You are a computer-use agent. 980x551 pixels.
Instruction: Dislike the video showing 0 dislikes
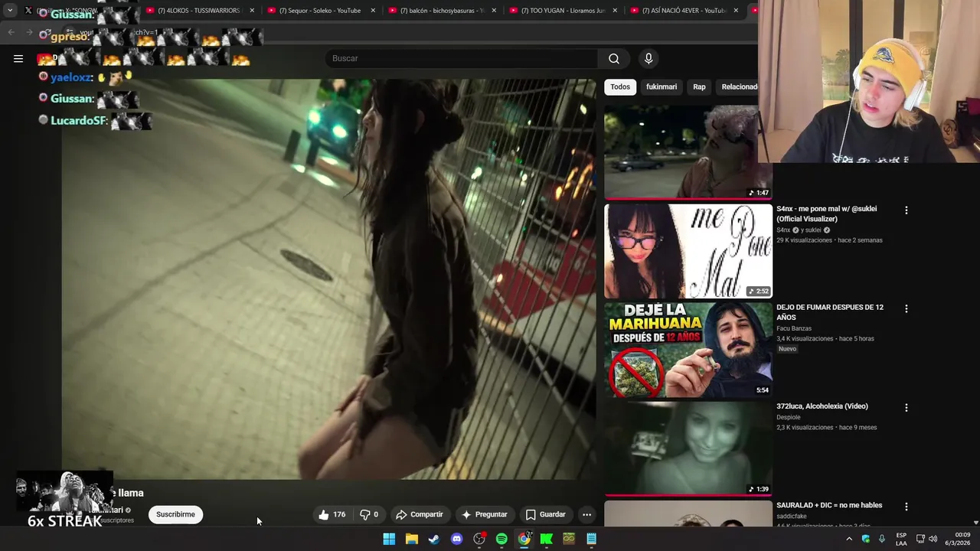point(369,514)
